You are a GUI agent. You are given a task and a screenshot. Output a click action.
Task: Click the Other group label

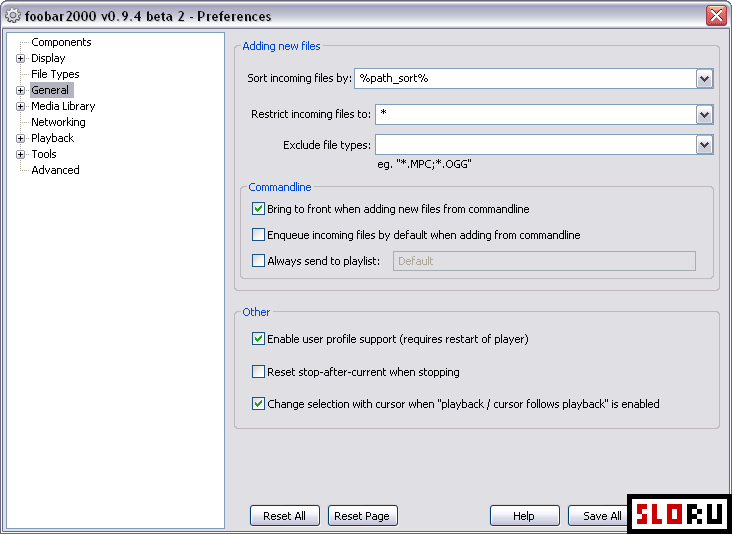pyautogui.click(x=256, y=312)
